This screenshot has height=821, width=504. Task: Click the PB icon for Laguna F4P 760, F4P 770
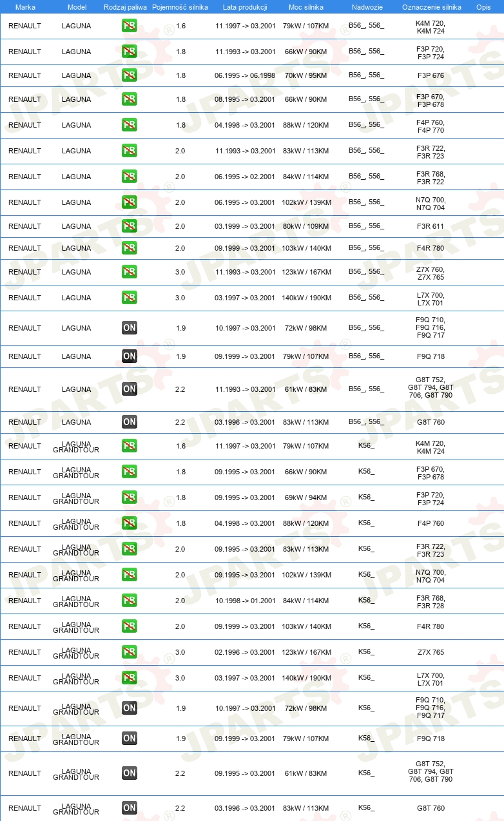[x=129, y=125]
